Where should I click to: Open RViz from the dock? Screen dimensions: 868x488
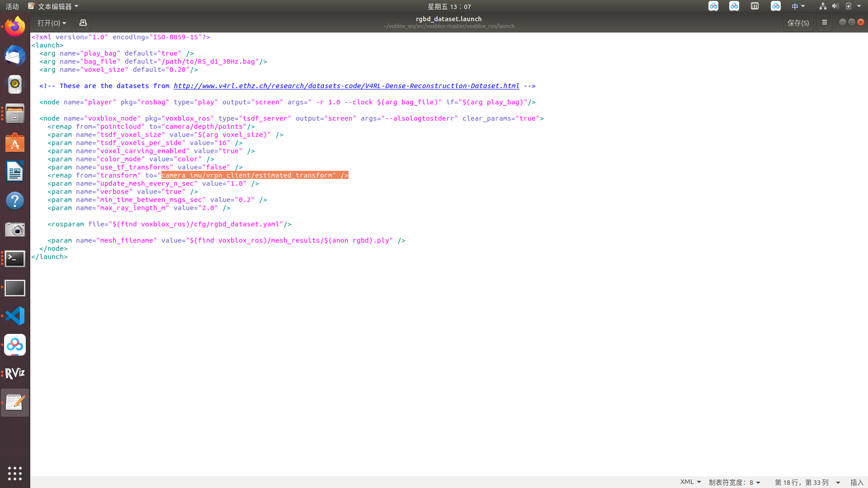15,373
